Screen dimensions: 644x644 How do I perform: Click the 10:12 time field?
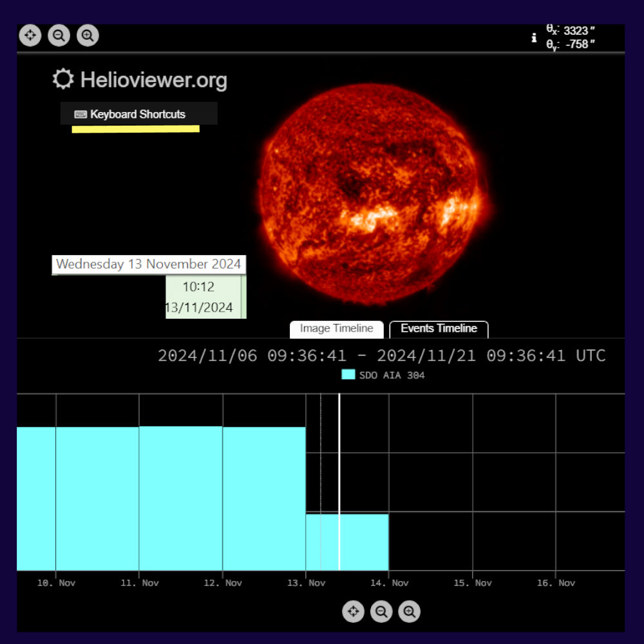pyautogui.click(x=198, y=287)
